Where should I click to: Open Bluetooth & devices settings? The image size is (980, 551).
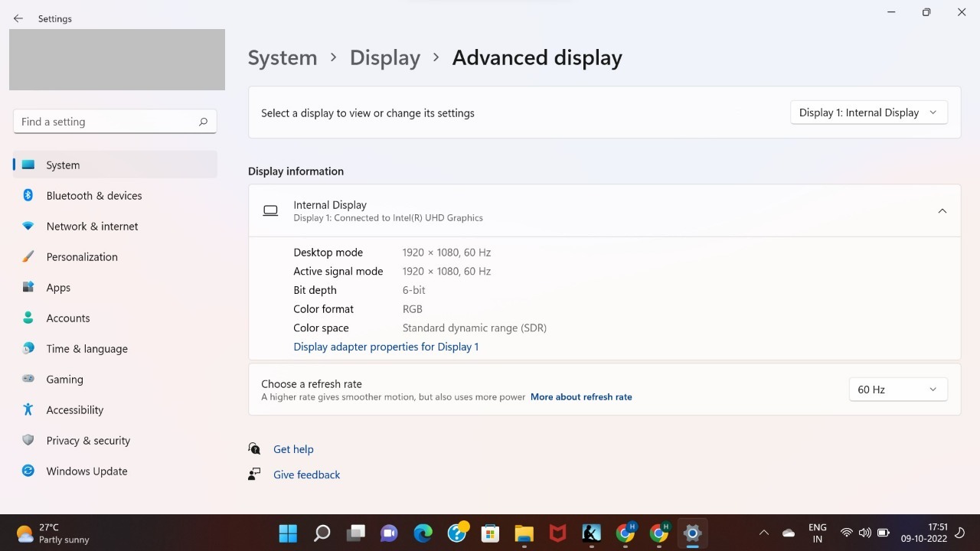tap(93, 195)
